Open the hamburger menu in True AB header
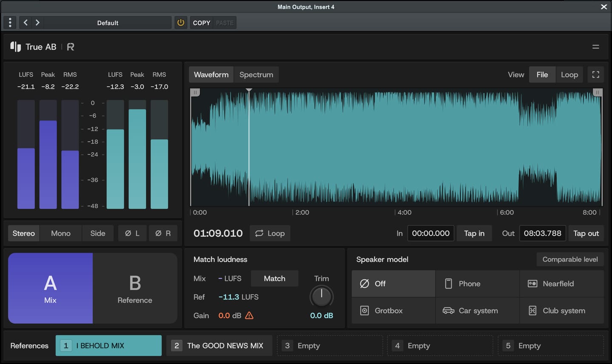612x364 pixels. 595,47
